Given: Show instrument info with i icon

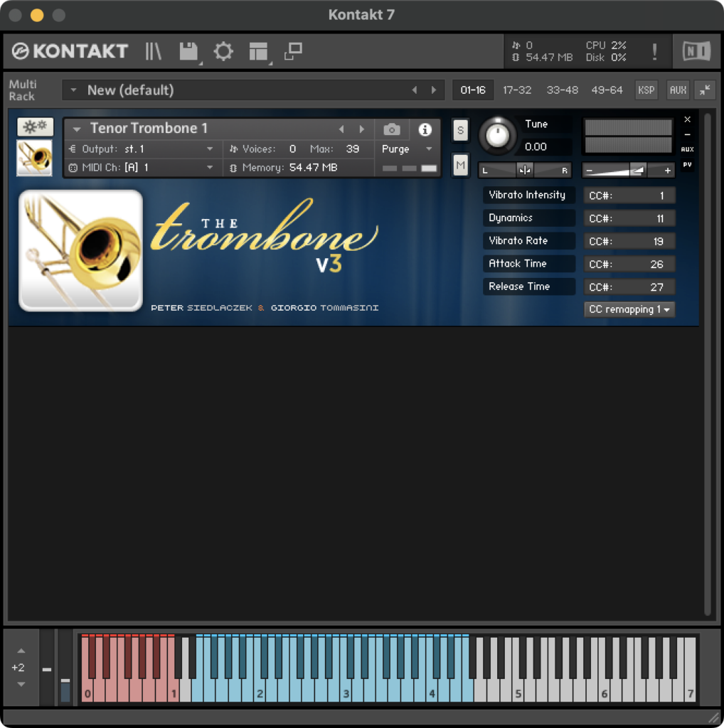Looking at the screenshot, I should [425, 129].
